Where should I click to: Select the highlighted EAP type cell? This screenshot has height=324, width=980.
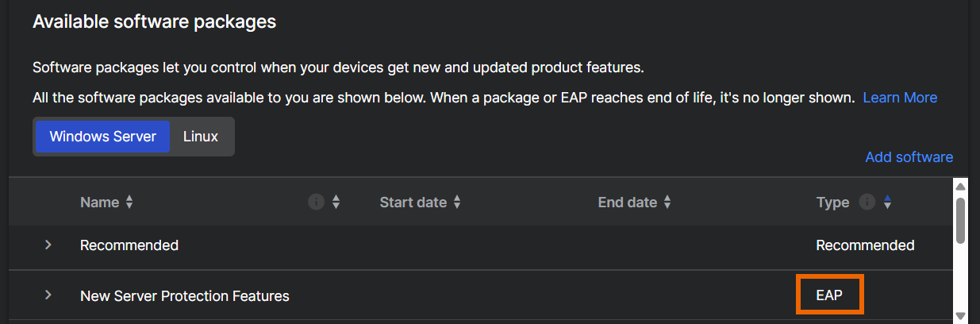[x=829, y=296]
